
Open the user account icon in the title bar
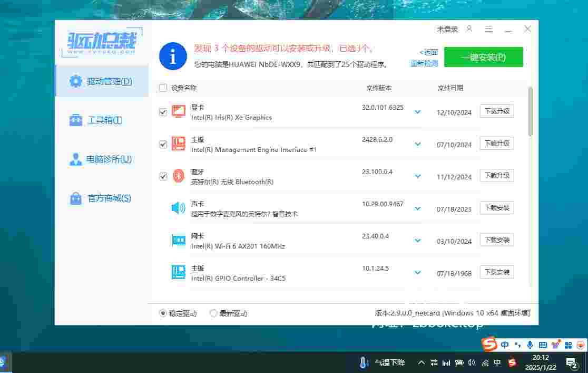pyautogui.click(x=469, y=29)
